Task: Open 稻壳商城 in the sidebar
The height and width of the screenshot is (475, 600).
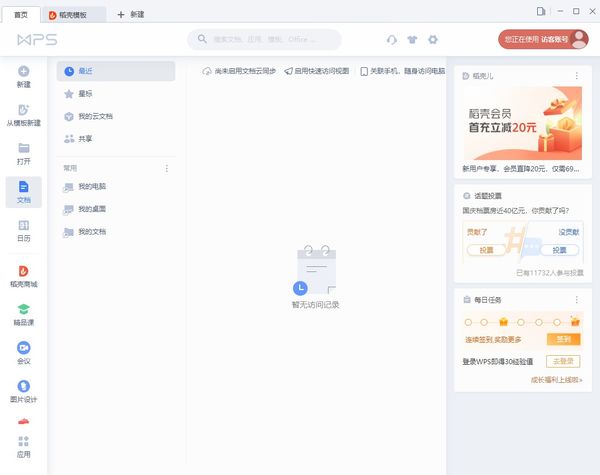Action: point(24,276)
